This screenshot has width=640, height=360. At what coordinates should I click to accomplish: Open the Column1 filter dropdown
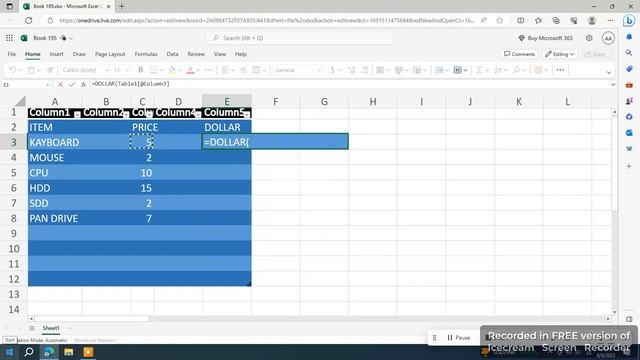[77, 114]
